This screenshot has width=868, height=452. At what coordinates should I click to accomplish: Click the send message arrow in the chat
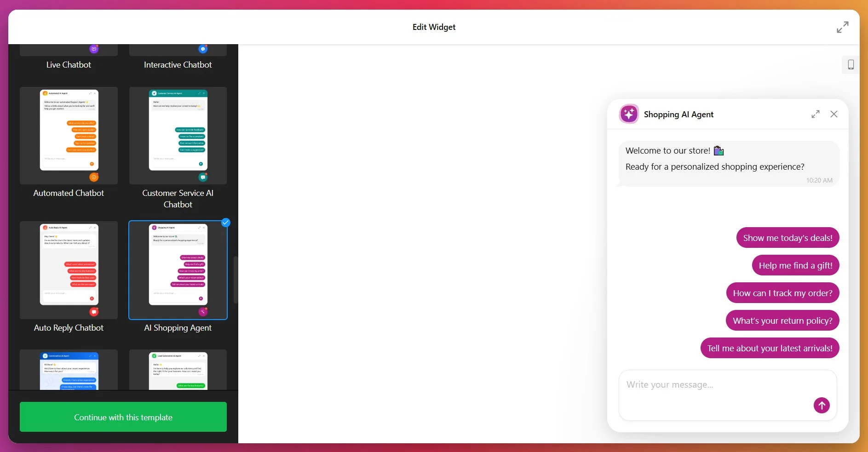tap(822, 406)
